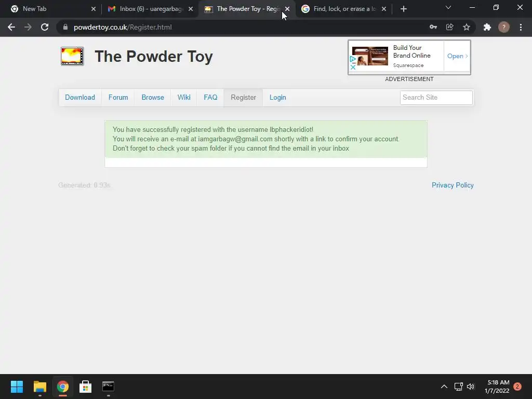Switch to the Find, lock, or erase tab
Viewport: 532px width, 399px height.
(344, 9)
